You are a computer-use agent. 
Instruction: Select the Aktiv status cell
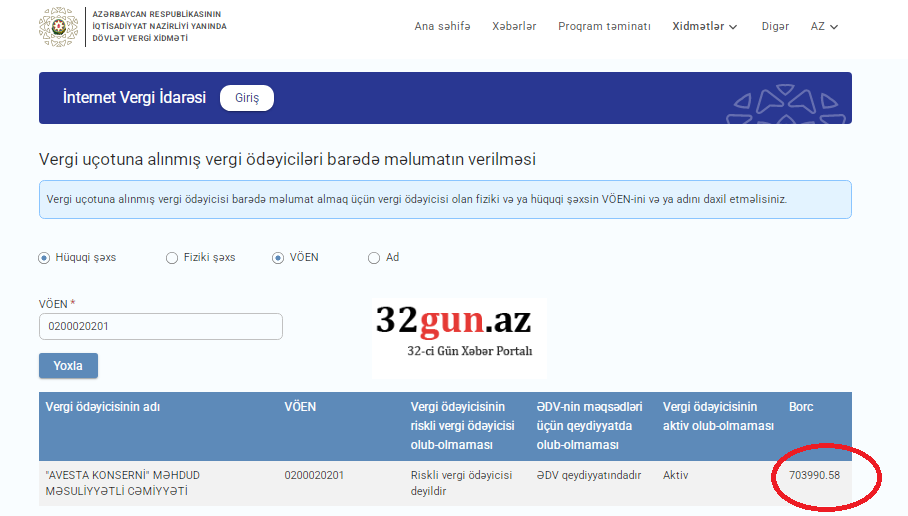coord(675,475)
